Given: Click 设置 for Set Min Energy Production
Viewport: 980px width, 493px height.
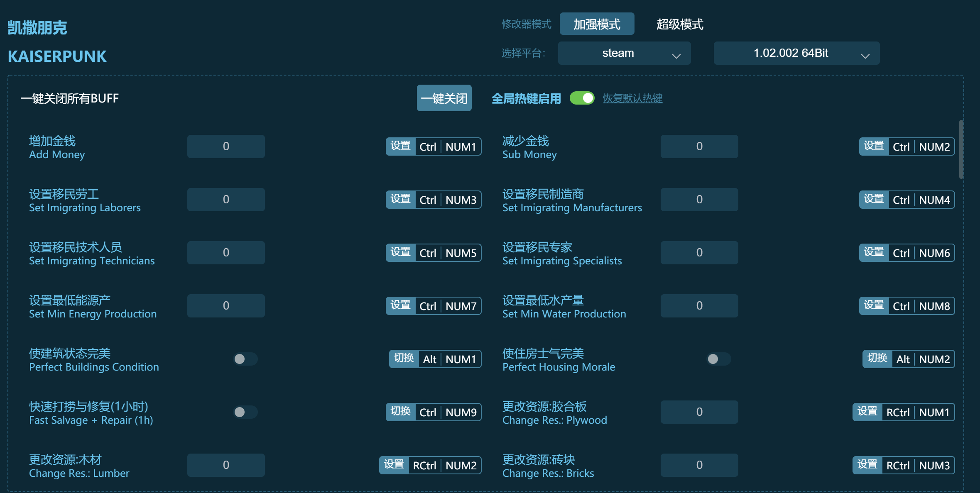Looking at the screenshot, I should pyautogui.click(x=400, y=305).
